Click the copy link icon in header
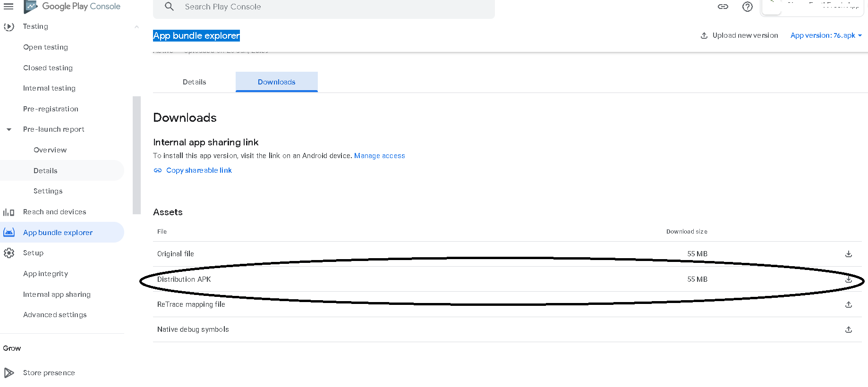 723,7
